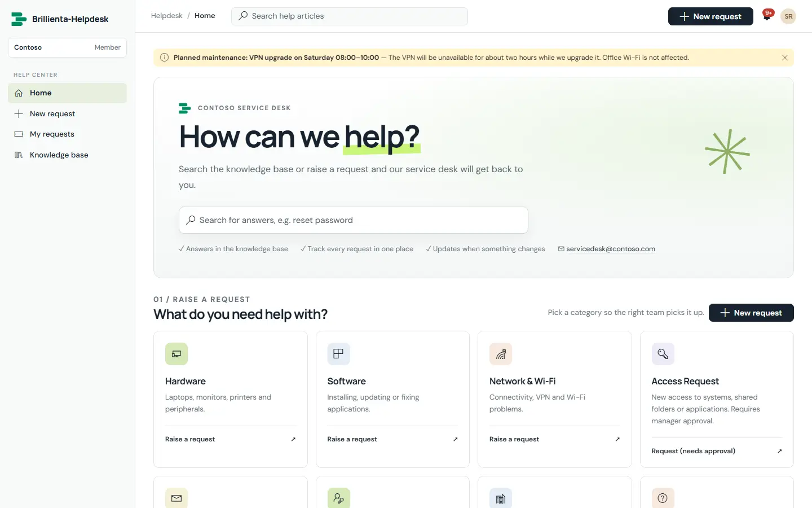This screenshot has width=812, height=508.
Task: Click the Network & Wi-Fi card title
Action: point(523,382)
